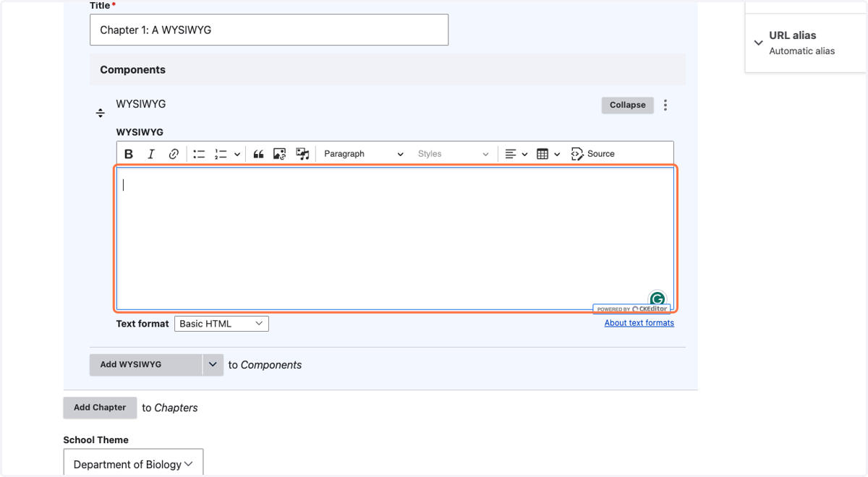Insert a numbered list
The height and width of the screenshot is (477, 868).
pyautogui.click(x=221, y=154)
